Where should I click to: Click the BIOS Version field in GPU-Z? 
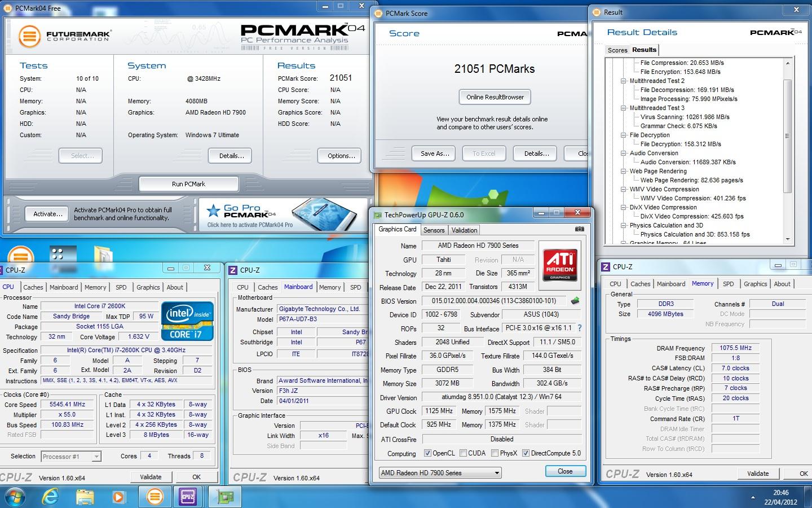494,301
